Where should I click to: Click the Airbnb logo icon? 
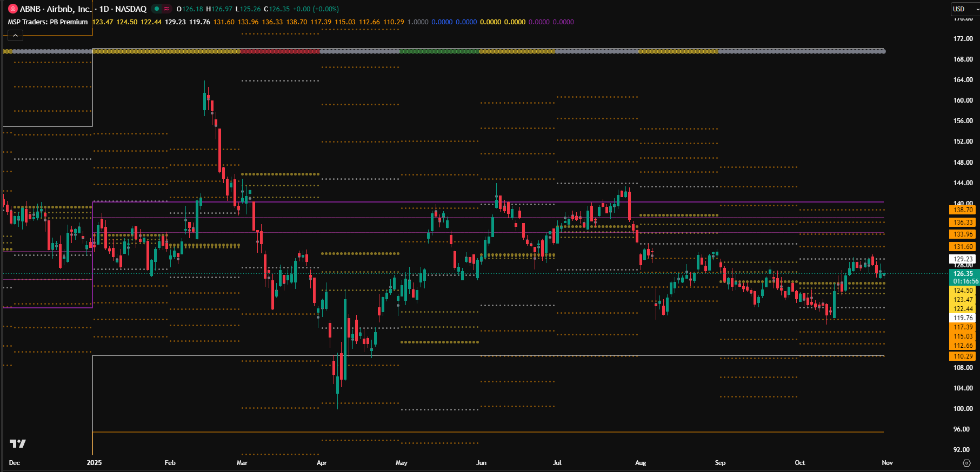[x=13, y=9]
